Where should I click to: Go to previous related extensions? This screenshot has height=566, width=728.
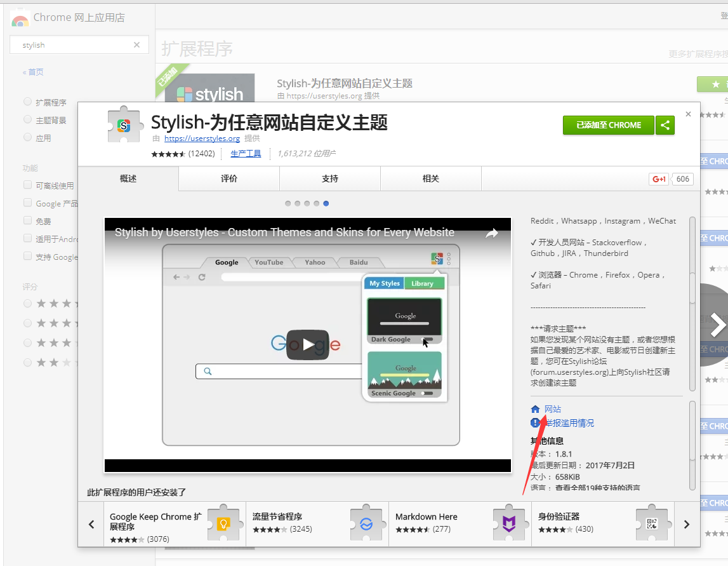pyautogui.click(x=91, y=524)
